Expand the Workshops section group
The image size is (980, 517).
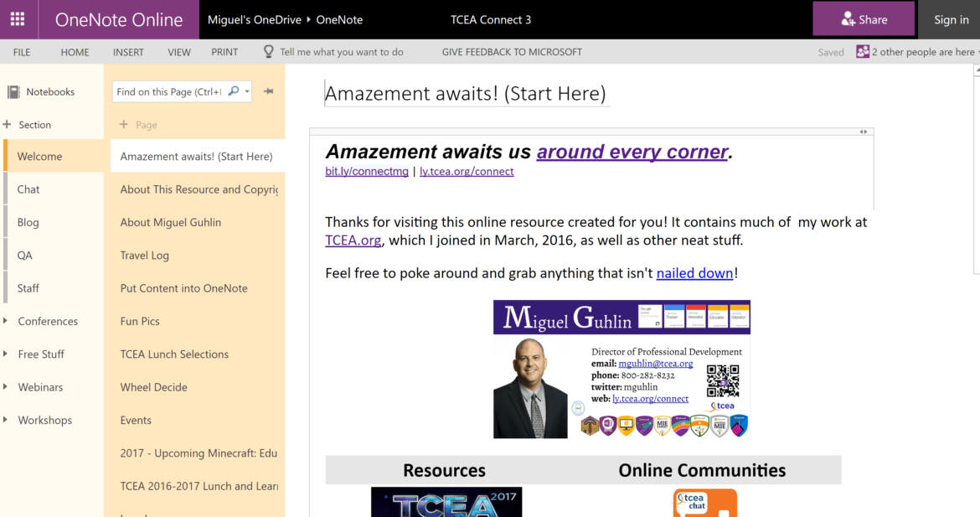click(x=6, y=421)
